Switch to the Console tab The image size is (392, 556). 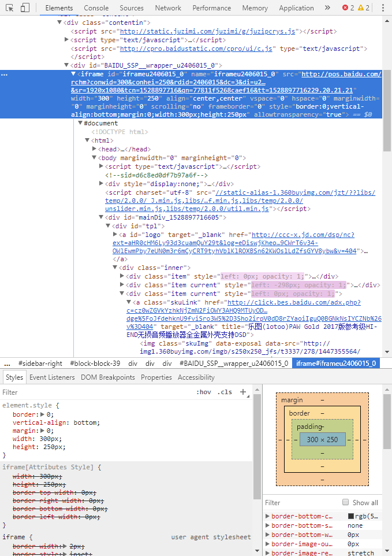point(96,8)
